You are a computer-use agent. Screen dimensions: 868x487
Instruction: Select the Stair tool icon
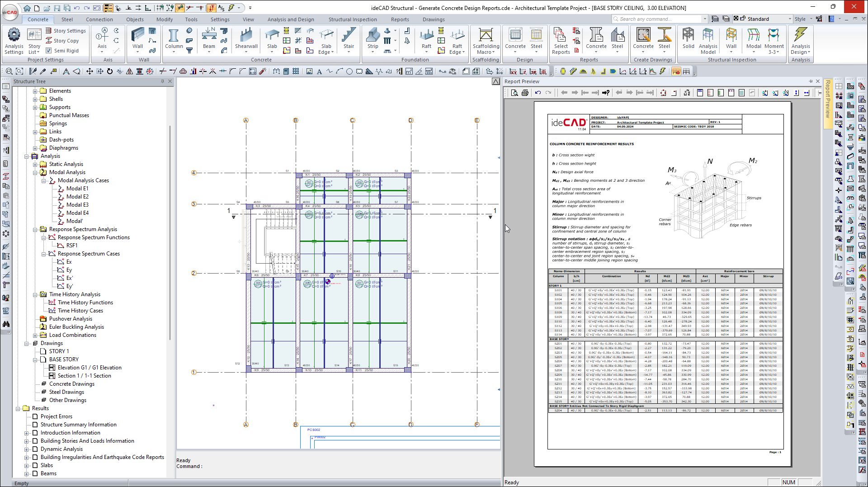point(349,38)
